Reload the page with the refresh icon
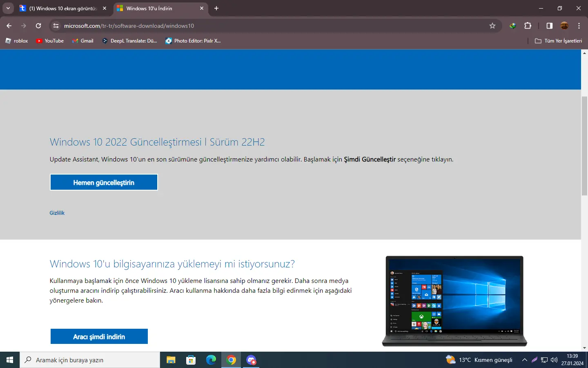This screenshot has height=368, width=588. [x=38, y=26]
